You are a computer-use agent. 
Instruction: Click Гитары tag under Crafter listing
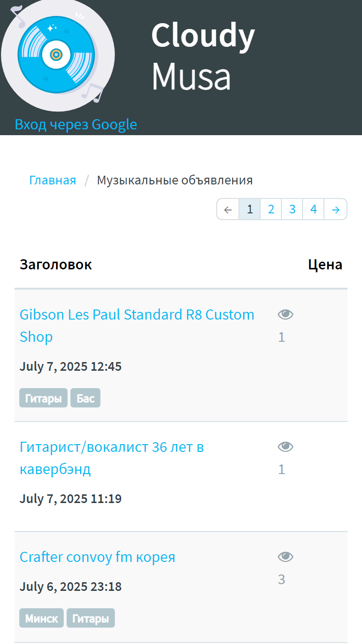coord(91,618)
